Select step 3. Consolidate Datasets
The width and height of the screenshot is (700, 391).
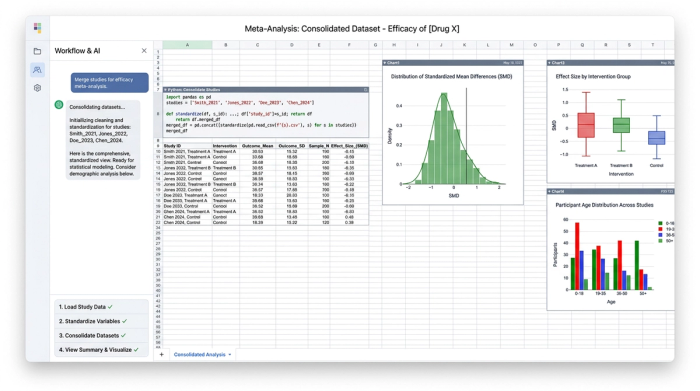tap(101, 336)
